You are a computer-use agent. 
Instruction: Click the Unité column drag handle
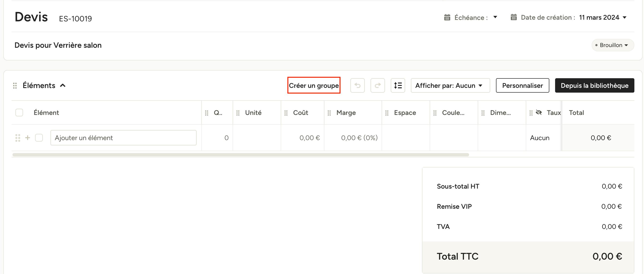click(x=238, y=113)
